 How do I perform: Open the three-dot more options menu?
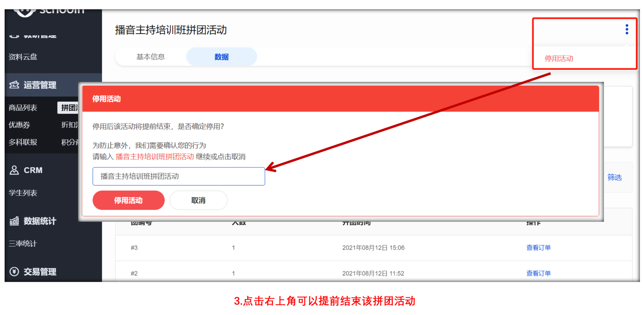click(626, 29)
